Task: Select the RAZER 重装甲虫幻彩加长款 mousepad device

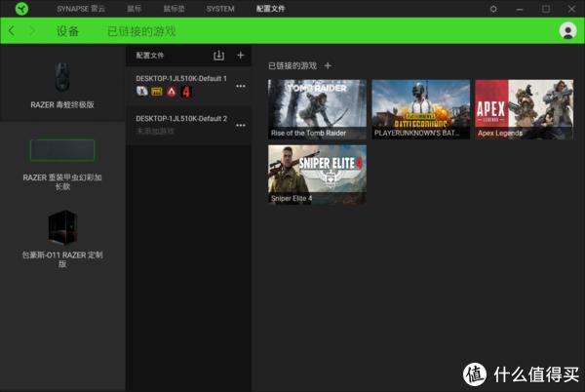Action: 62,164
